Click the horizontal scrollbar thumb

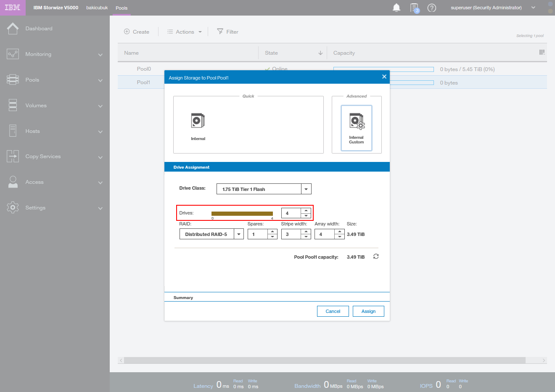pyautogui.click(x=325, y=360)
